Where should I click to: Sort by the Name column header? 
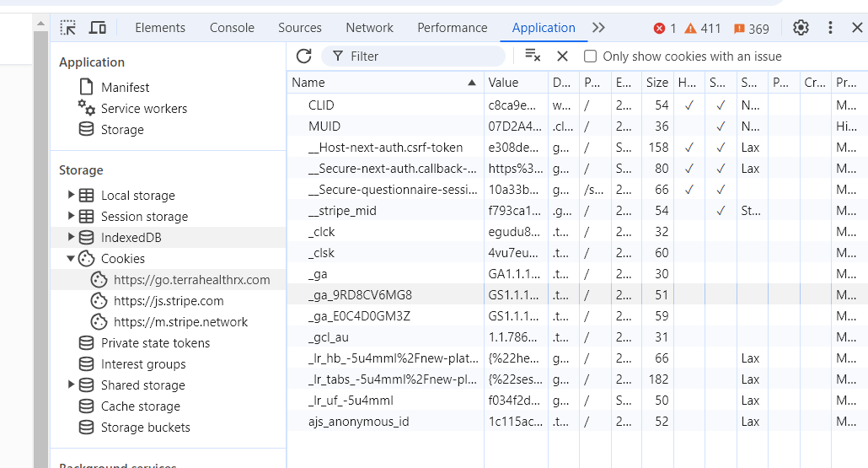379,83
